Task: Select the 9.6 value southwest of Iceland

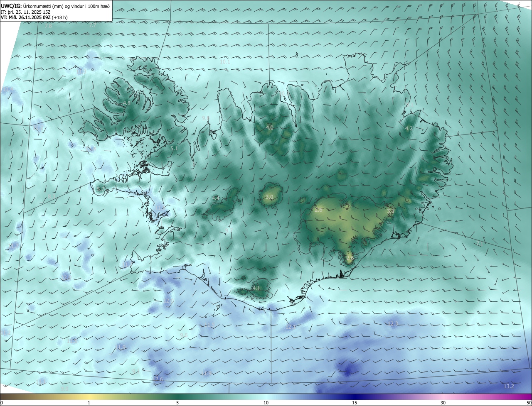Action: [x=184, y=335]
